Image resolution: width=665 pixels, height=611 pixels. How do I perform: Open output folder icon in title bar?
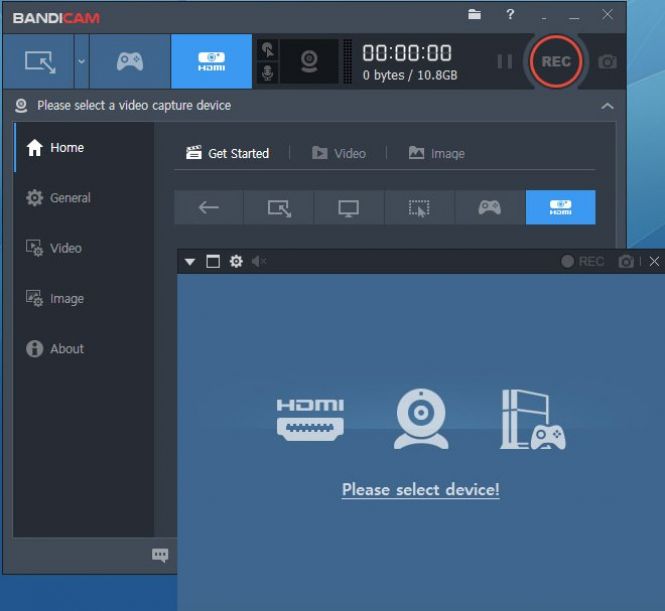475,15
